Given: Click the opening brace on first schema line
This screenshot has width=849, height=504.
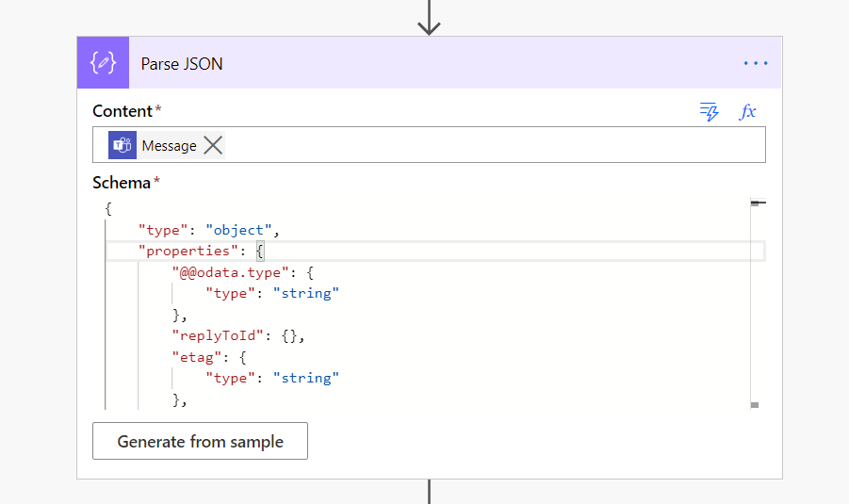Looking at the screenshot, I should 109,209.
